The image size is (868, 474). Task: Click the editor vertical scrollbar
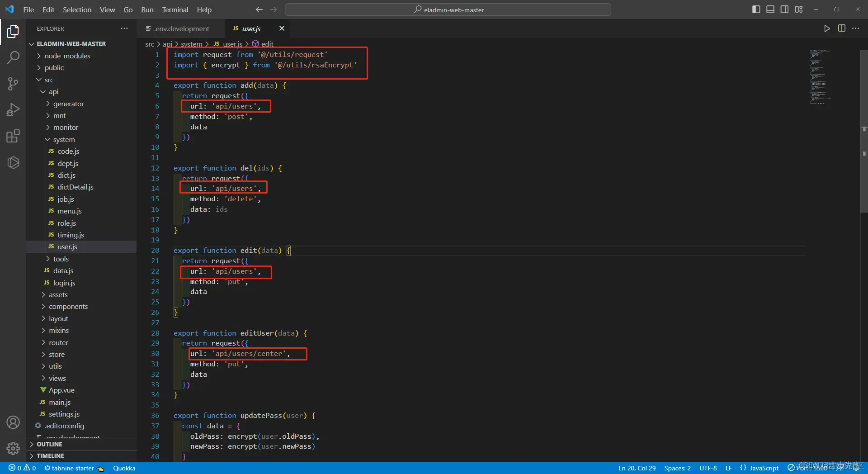coord(864,131)
